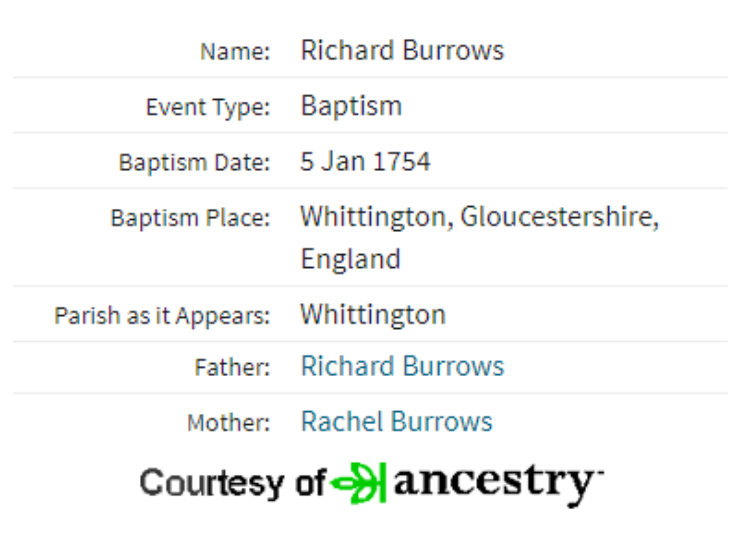This screenshot has width=750, height=540.
Task: Click the Mother: label
Action: (229, 423)
